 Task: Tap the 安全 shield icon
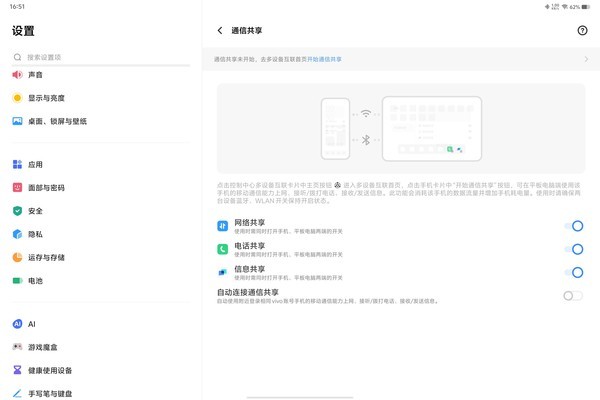(17, 211)
